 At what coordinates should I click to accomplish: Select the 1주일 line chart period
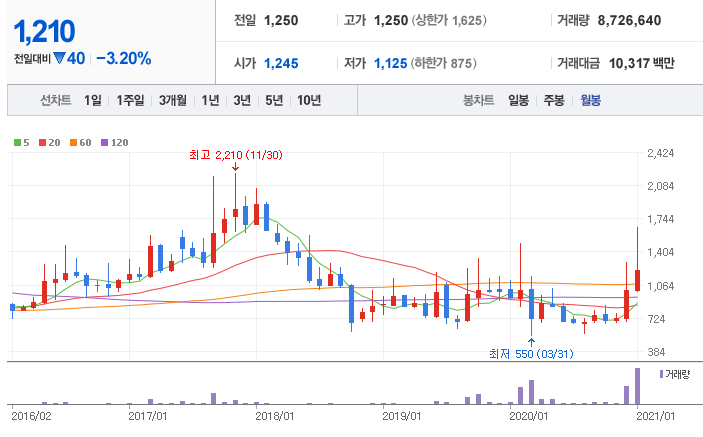click(x=130, y=100)
